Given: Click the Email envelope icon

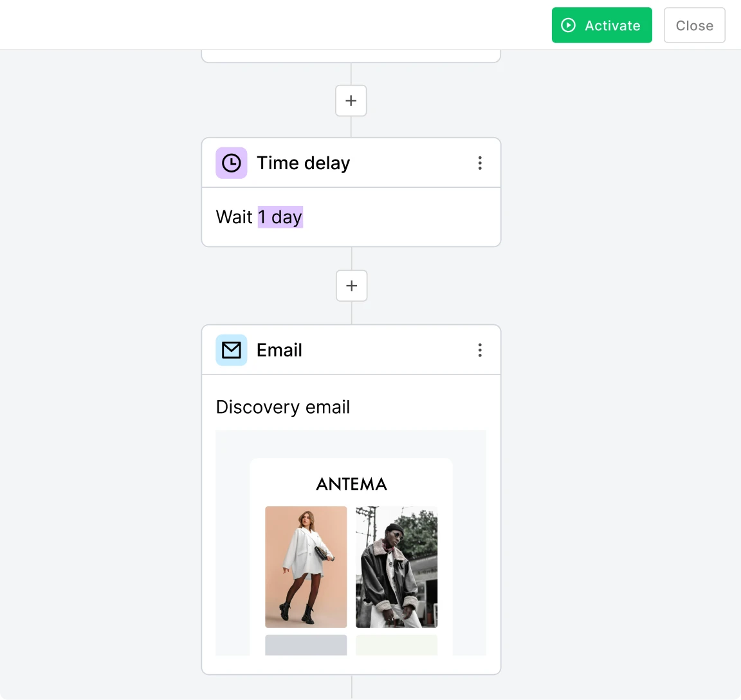Looking at the screenshot, I should 231,349.
